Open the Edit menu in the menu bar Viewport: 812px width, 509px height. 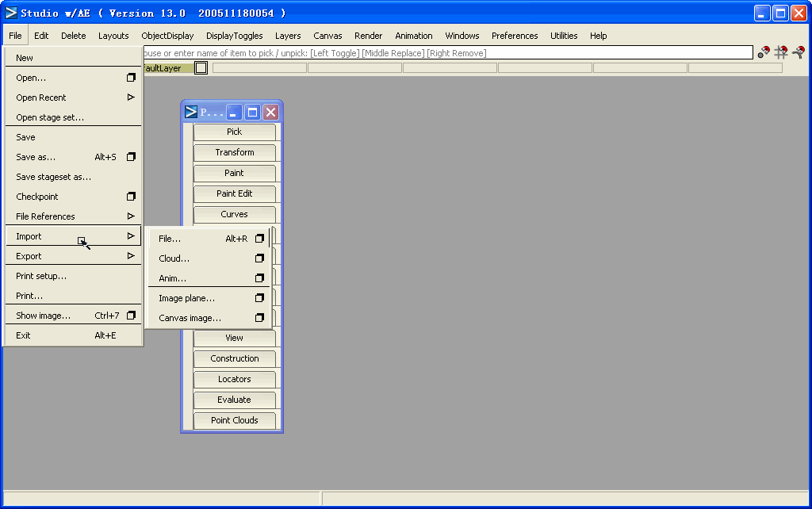tap(41, 36)
